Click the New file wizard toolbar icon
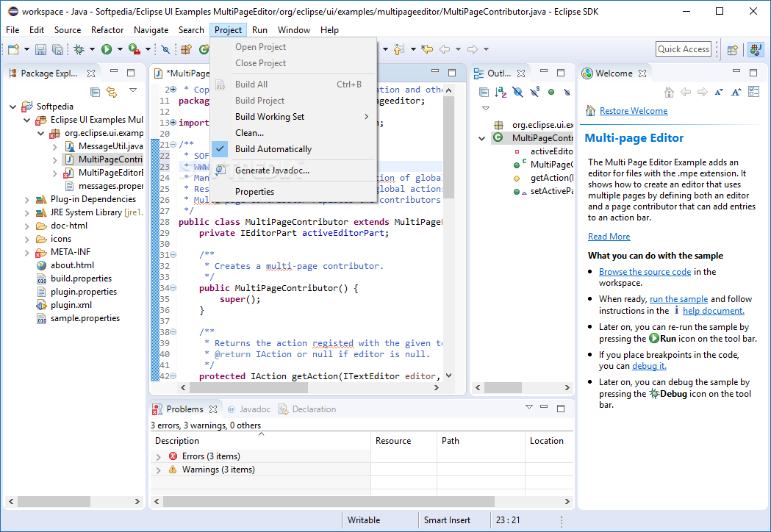The height and width of the screenshot is (532, 771). coord(14,49)
